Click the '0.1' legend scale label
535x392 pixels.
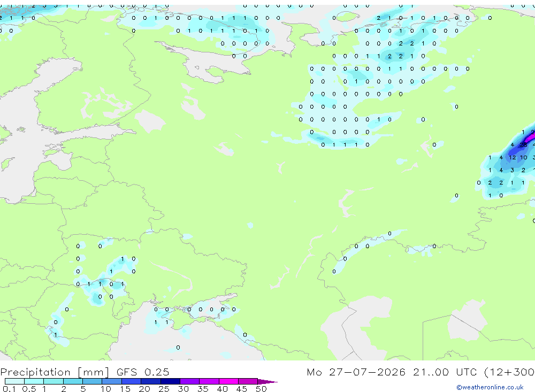pyautogui.click(x=9, y=389)
